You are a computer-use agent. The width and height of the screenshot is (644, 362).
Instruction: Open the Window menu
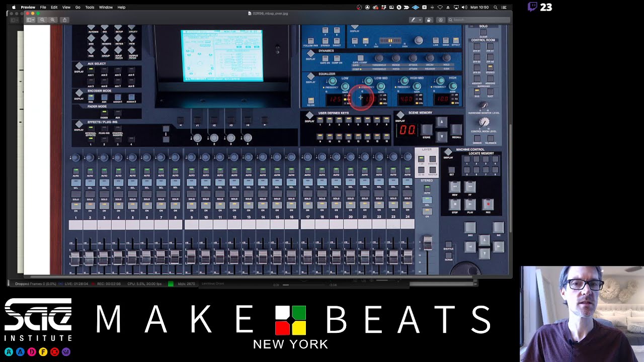(106, 7)
